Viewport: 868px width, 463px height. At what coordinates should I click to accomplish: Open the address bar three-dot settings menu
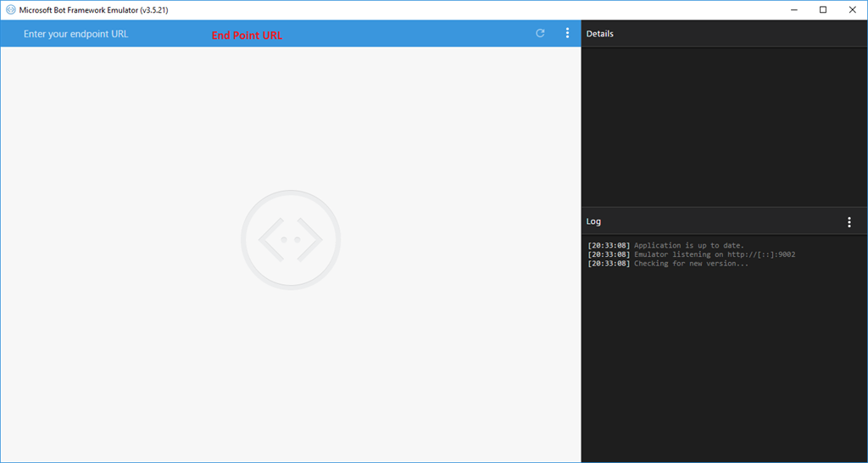(x=567, y=33)
